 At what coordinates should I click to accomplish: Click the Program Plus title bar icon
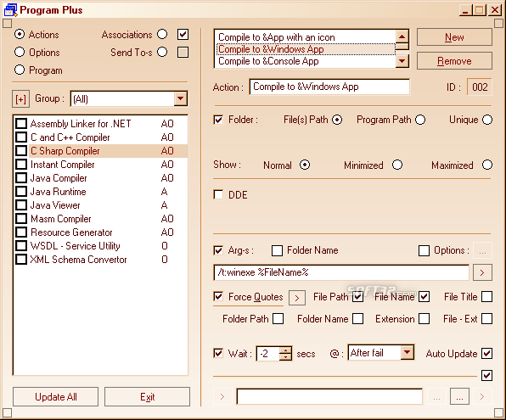tap(10, 10)
